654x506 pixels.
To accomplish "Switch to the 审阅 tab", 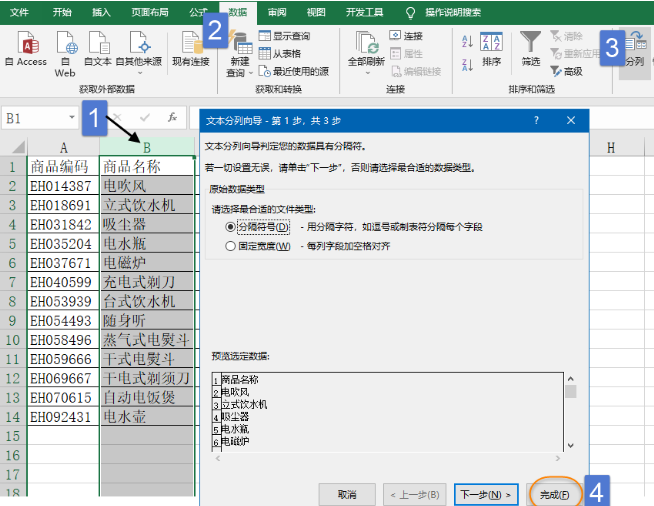I will click(277, 13).
